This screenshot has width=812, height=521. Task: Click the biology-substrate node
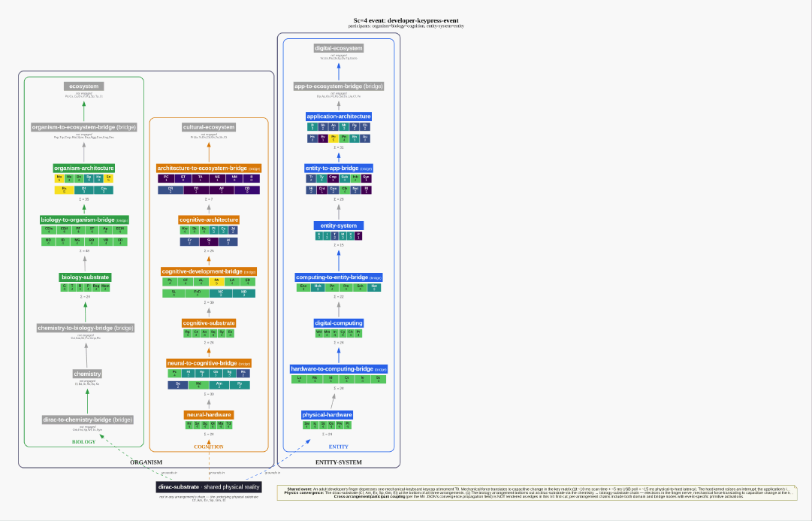click(x=85, y=277)
